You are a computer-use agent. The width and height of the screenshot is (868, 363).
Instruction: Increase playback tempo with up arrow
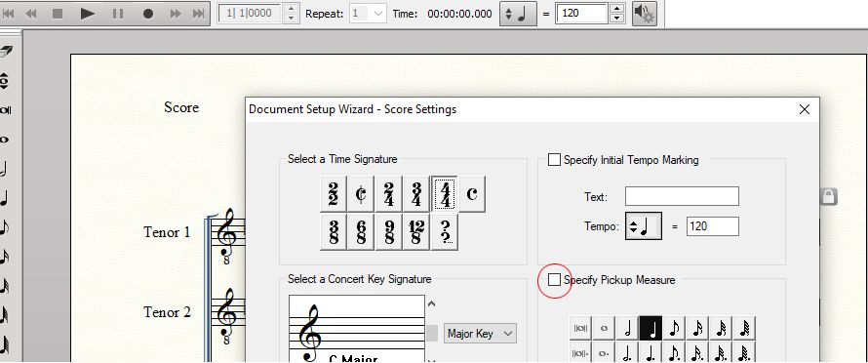tap(616, 9)
